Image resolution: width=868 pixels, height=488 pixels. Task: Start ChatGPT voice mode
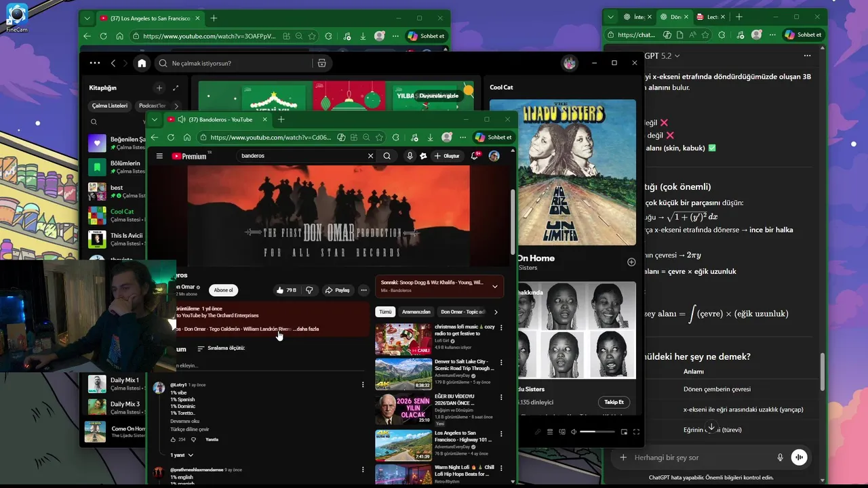(800, 457)
